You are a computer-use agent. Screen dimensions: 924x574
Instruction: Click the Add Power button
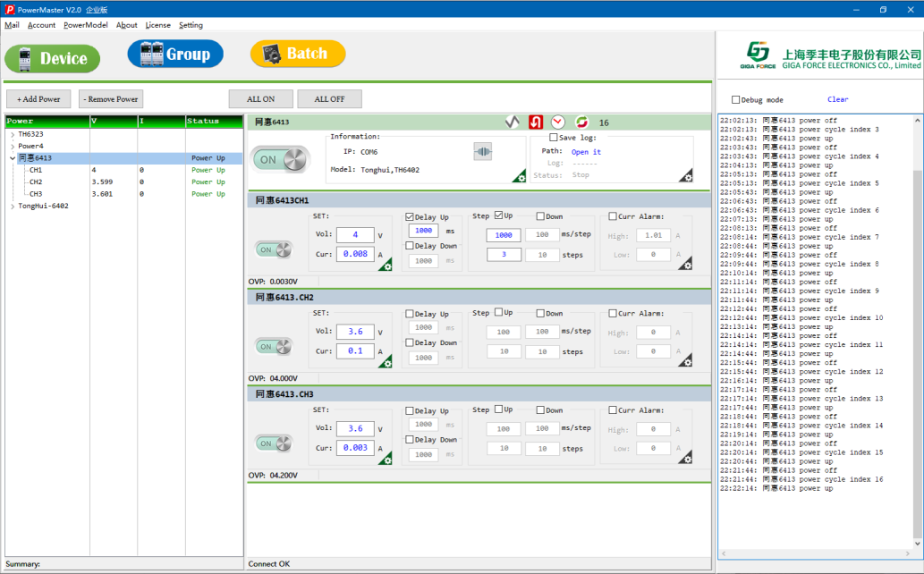pos(38,99)
